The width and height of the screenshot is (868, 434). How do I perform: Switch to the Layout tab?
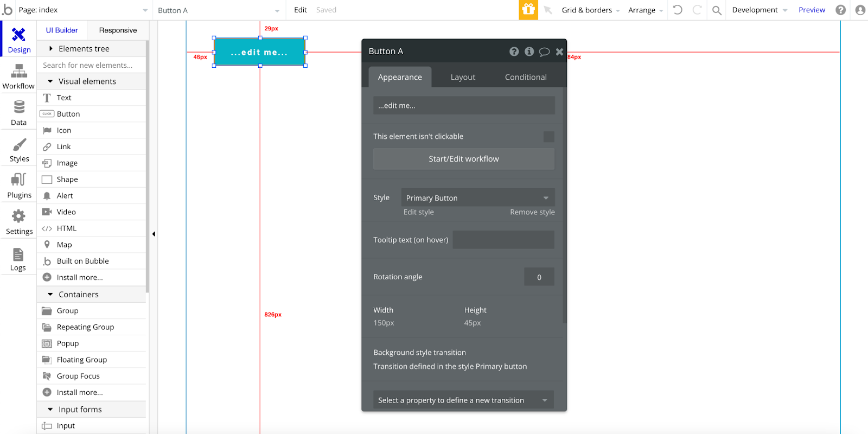point(463,77)
